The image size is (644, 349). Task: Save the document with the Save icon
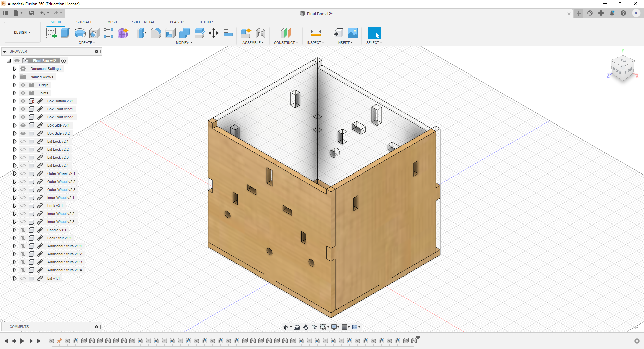tap(32, 13)
